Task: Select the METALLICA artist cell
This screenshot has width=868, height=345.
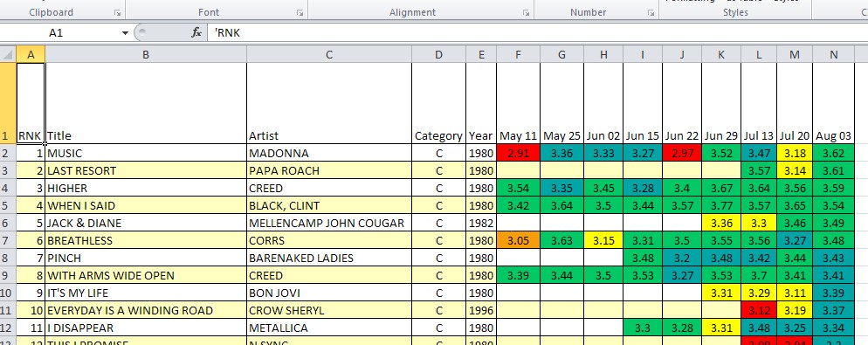Action: [329, 328]
